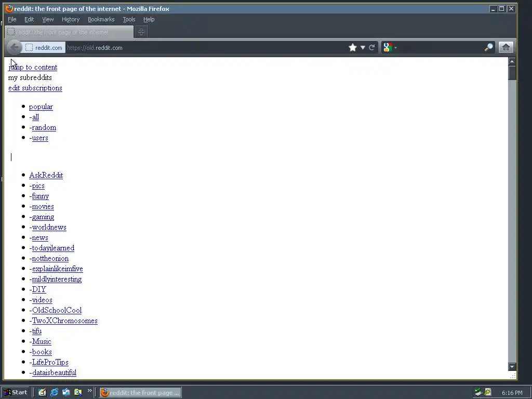Follow the jump to content link
Image resolution: width=532 pixels, height=399 pixels.
click(33, 67)
